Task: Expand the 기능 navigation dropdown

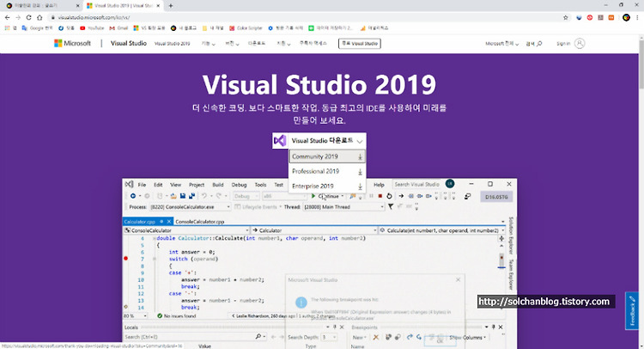Action: (209, 44)
